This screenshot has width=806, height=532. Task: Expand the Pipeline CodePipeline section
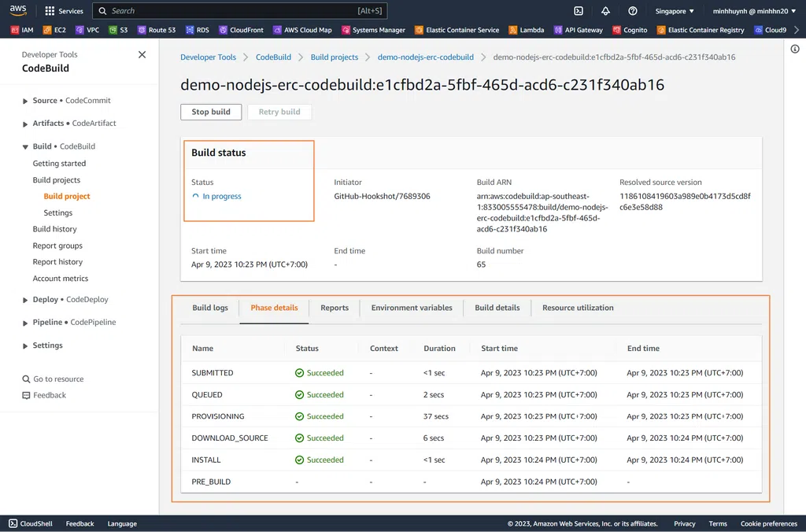coord(24,323)
